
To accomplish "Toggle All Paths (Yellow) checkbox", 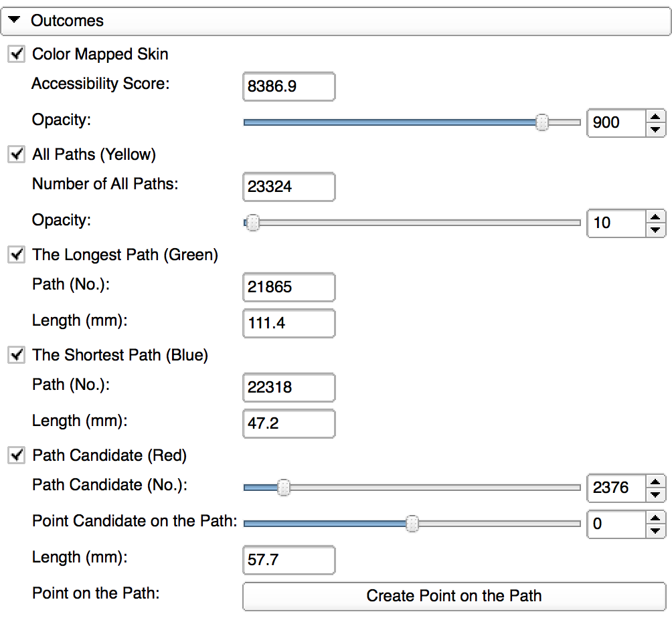I will pos(16,154).
